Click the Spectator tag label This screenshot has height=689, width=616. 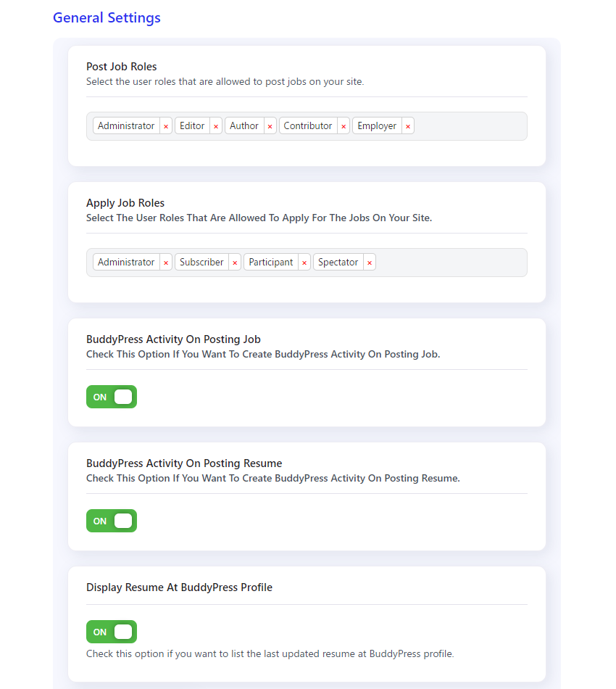click(x=338, y=263)
